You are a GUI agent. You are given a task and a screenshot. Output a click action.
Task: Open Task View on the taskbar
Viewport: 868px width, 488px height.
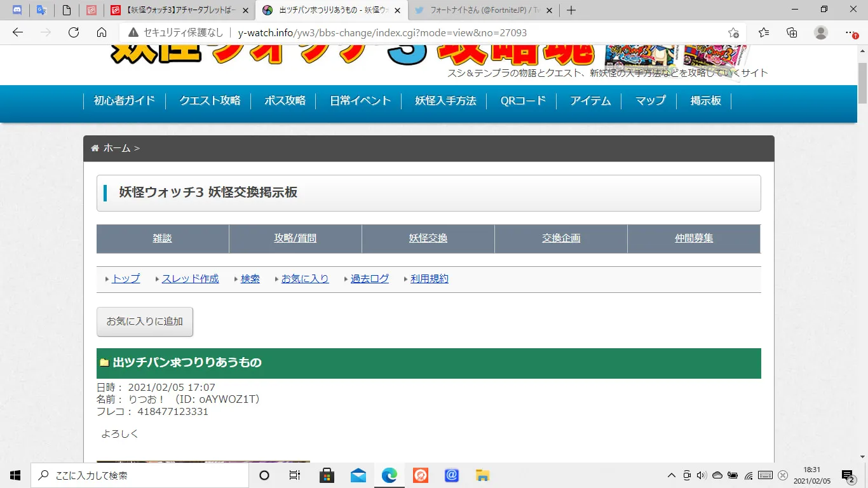click(295, 475)
